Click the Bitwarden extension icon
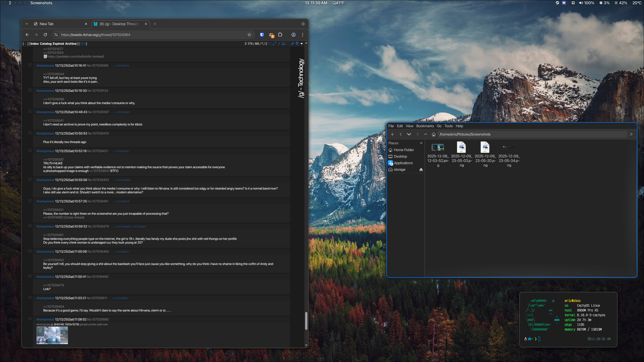The height and width of the screenshot is (362, 644). pyautogui.click(x=262, y=35)
